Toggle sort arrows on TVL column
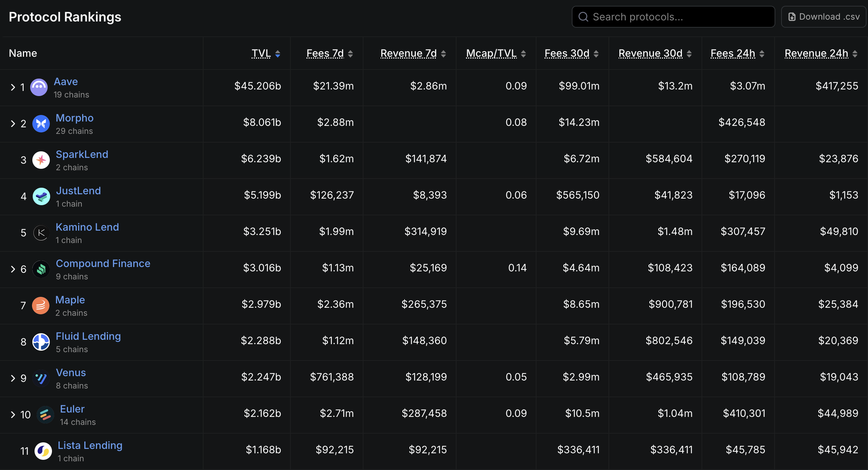868x470 pixels. (278, 54)
